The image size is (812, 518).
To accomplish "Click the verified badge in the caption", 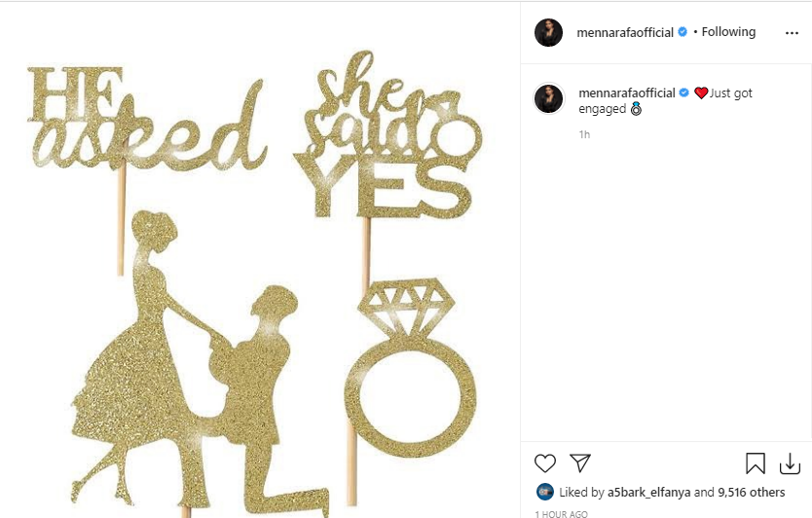I will click(683, 93).
